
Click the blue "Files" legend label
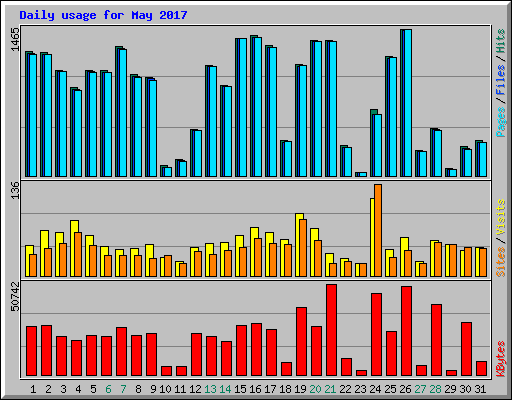click(x=500, y=80)
